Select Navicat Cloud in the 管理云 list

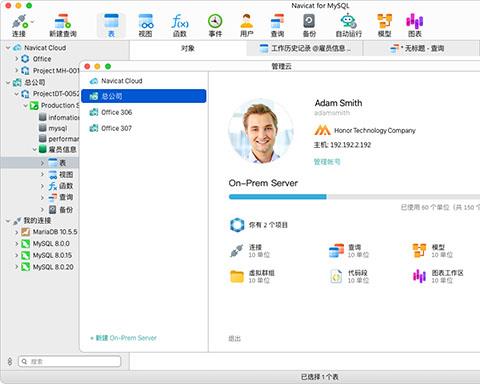pos(144,81)
